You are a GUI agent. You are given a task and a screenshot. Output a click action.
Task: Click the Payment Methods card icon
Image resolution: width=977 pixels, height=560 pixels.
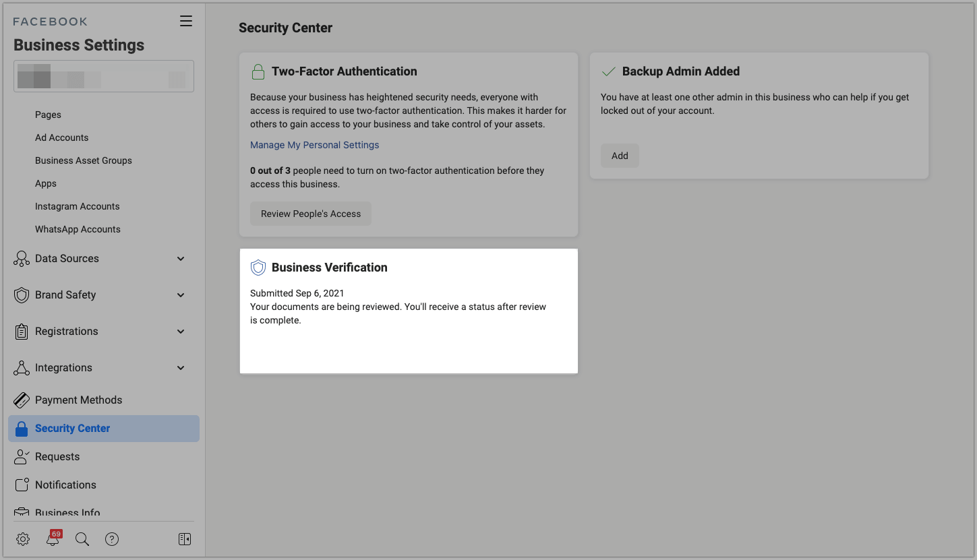pos(22,400)
